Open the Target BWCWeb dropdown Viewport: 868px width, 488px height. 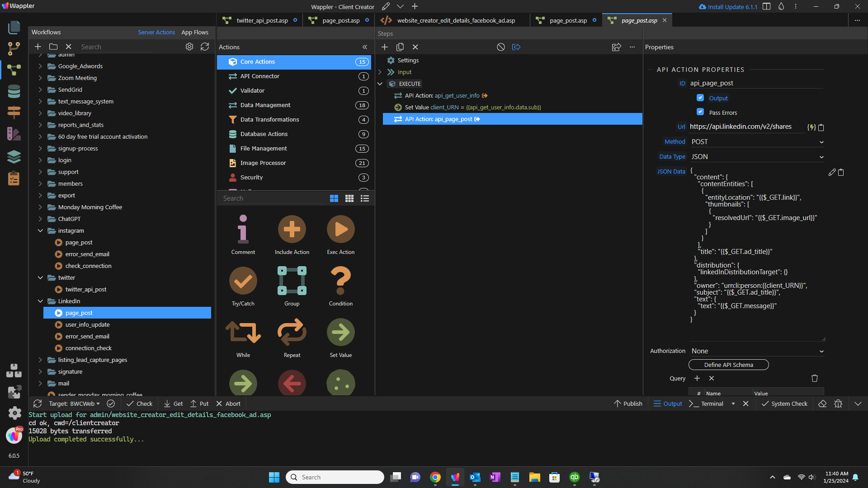[x=74, y=404]
